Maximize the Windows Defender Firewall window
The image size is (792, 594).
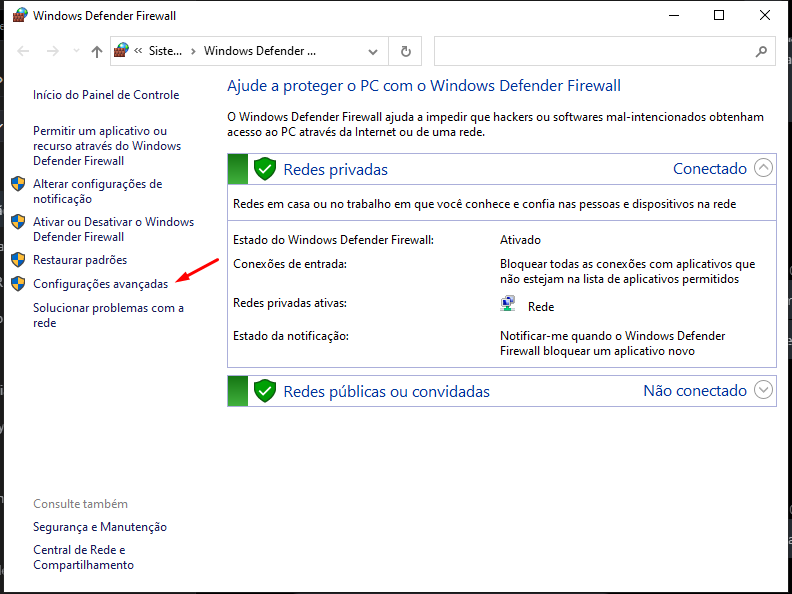pos(719,15)
